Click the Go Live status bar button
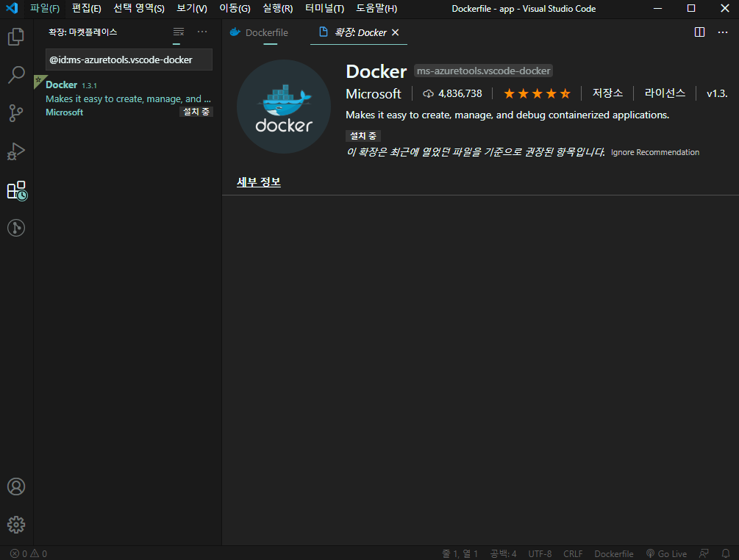The image size is (739, 560). tap(666, 553)
